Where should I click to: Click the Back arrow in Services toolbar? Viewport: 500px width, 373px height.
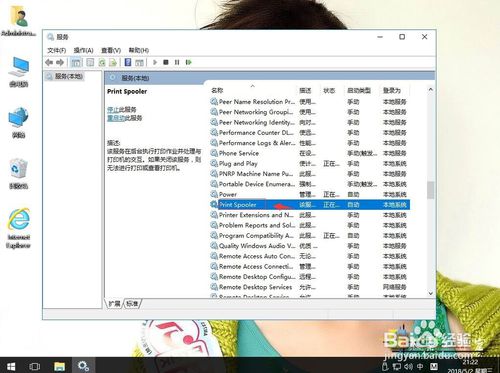49,62
